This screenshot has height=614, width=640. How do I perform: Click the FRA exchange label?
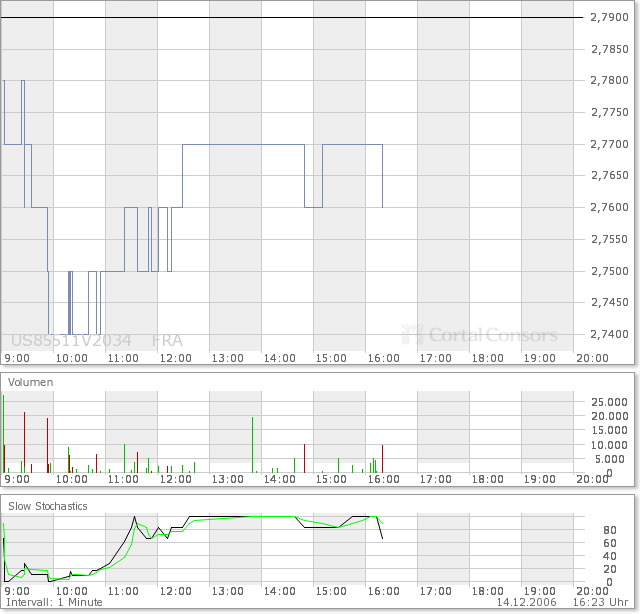(167, 340)
